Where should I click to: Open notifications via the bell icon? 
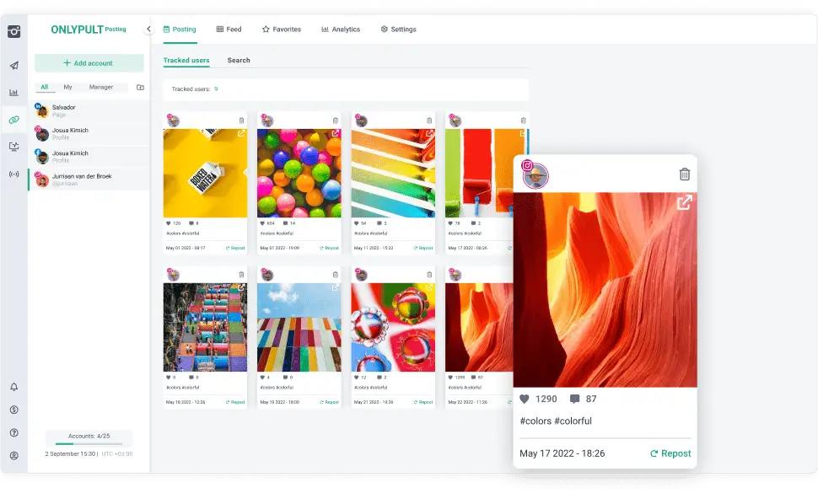click(x=13, y=386)
